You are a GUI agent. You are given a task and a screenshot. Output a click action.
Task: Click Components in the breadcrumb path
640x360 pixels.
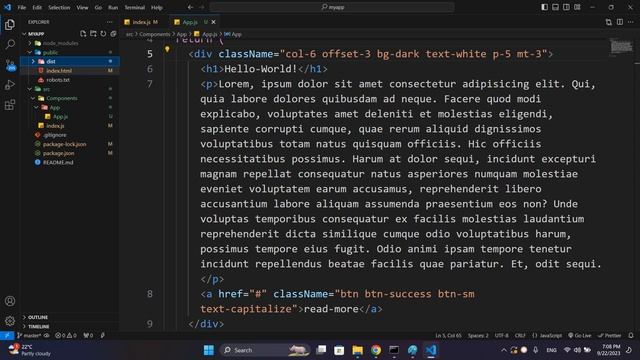click(x=155, y=34)
